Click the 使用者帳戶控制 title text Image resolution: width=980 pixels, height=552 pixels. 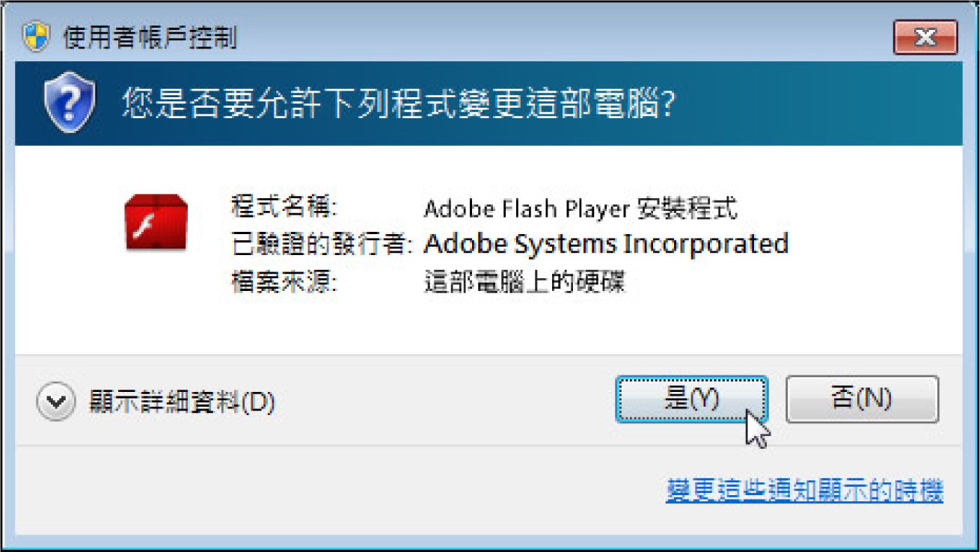coord(150,37)
